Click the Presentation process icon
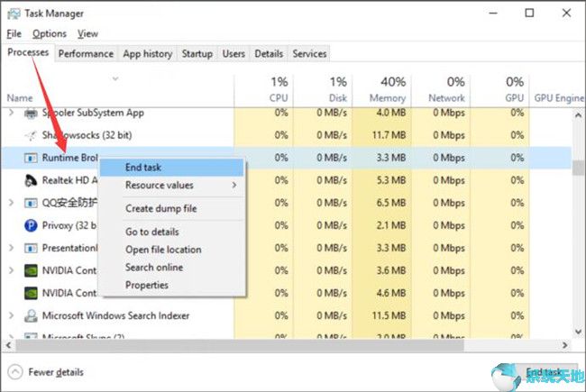This screenshot has width=586, height=392. coord(31,248)
